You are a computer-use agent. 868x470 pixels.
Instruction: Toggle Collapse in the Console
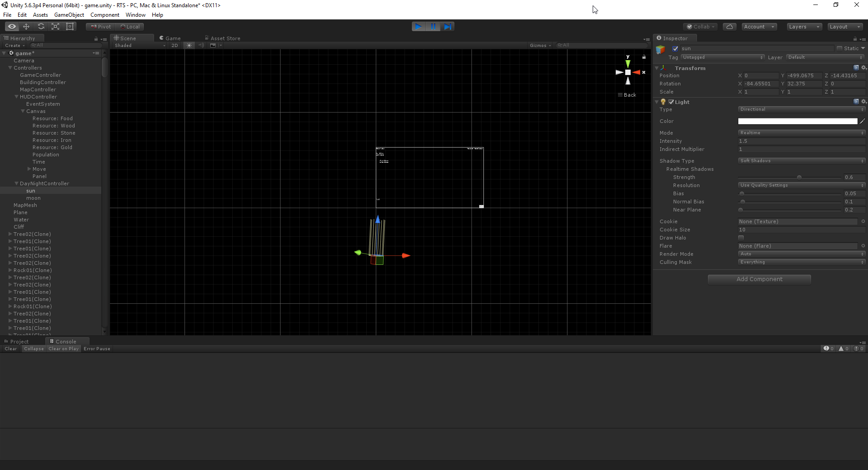tap(34, 348)
